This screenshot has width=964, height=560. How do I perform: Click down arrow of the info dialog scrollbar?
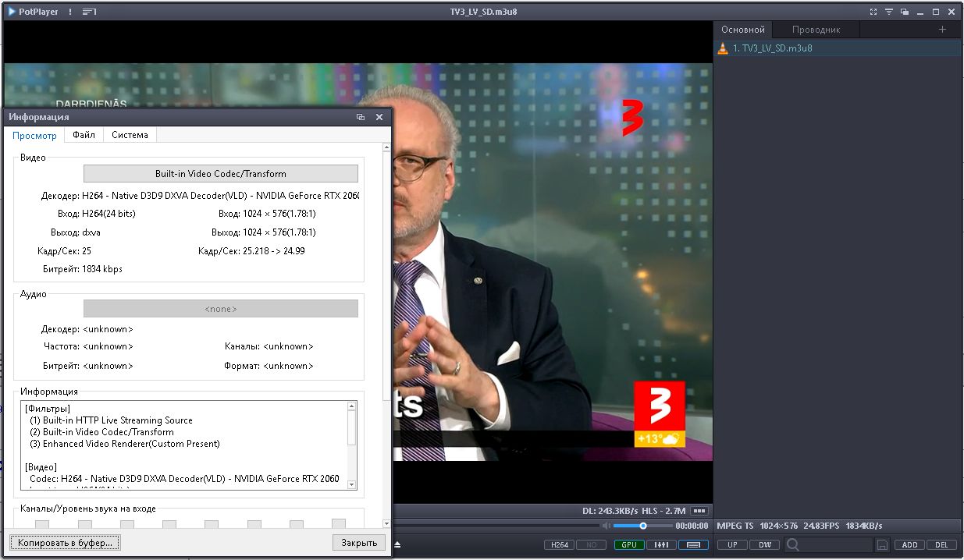pos(386,523)
